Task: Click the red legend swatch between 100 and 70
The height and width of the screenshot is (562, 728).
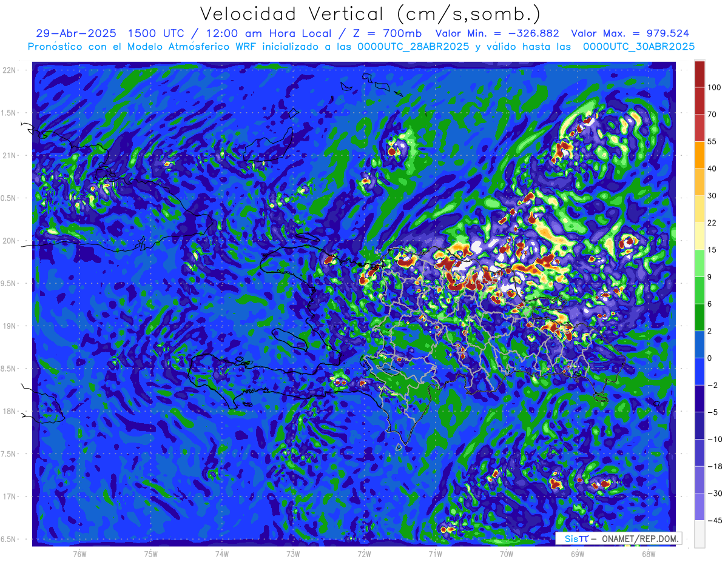Action: click(x=699, y=101)
